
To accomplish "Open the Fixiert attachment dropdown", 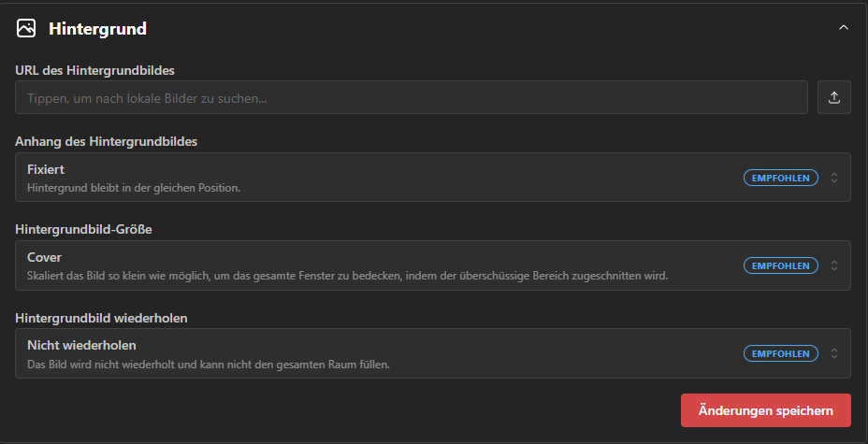I will (x=374, y=178).
